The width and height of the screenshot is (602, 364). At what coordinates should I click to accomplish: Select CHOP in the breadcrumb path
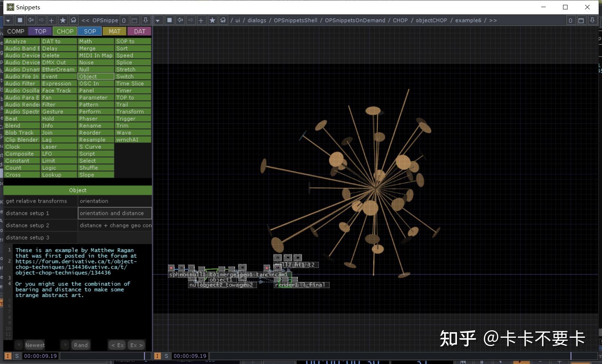tap(400, 20)
